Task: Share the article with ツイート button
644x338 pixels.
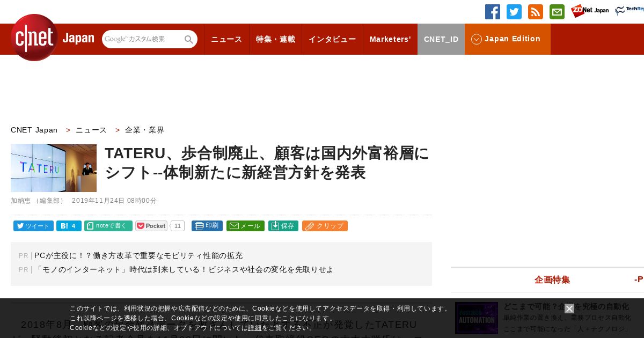Action: pos(33,226)
